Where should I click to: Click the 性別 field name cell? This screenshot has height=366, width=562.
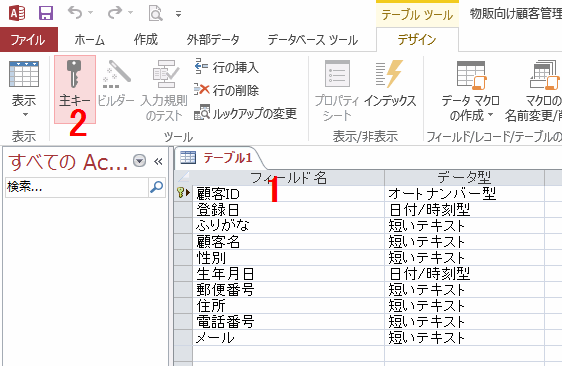click(289, 258)
